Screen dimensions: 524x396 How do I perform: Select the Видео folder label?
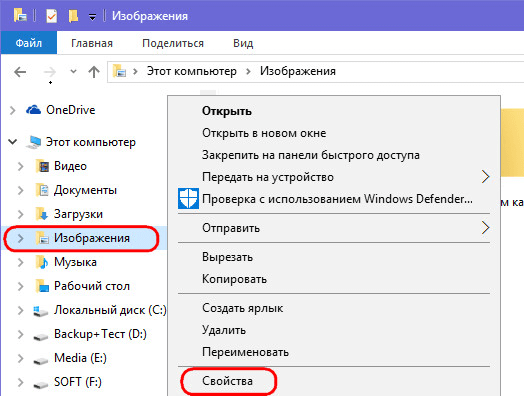71,166
